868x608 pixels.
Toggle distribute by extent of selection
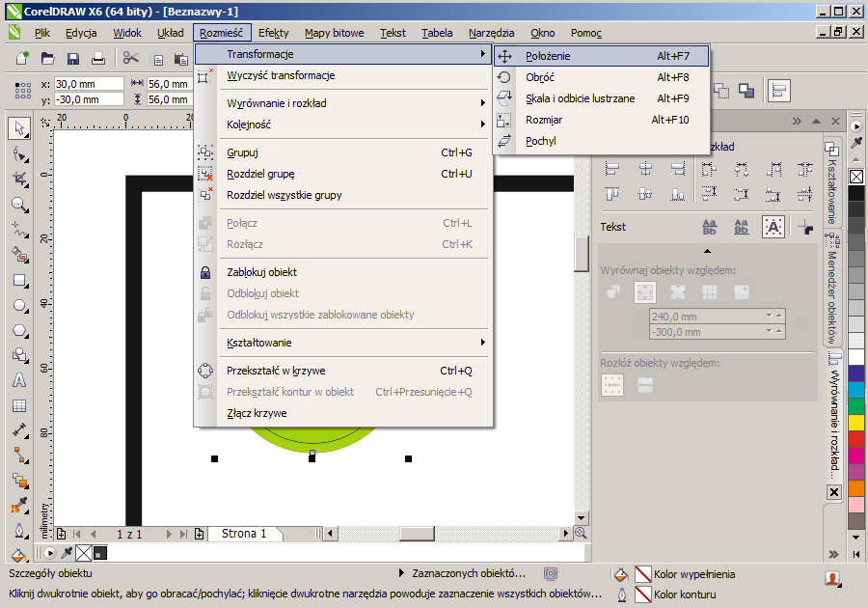pos(612,384)
